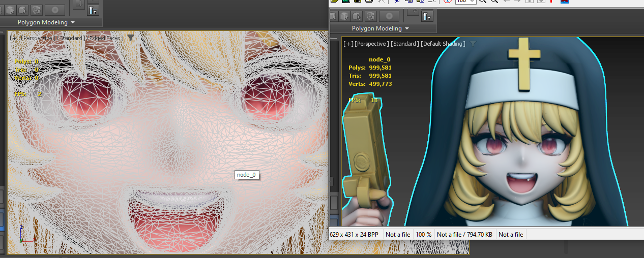Click '629 x 431 x 24 BPP' in status bar
644x258 pixels.
click(x=354, y=235)
